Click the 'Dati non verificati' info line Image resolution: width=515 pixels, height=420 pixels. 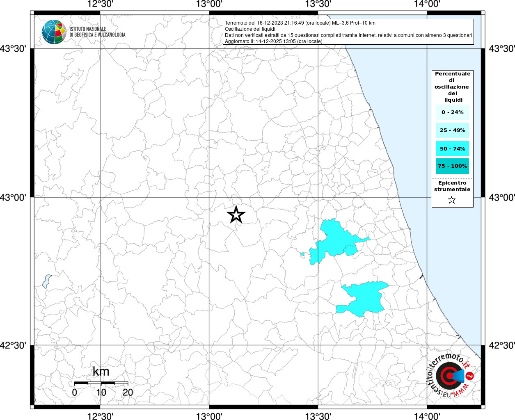(349, 35)
